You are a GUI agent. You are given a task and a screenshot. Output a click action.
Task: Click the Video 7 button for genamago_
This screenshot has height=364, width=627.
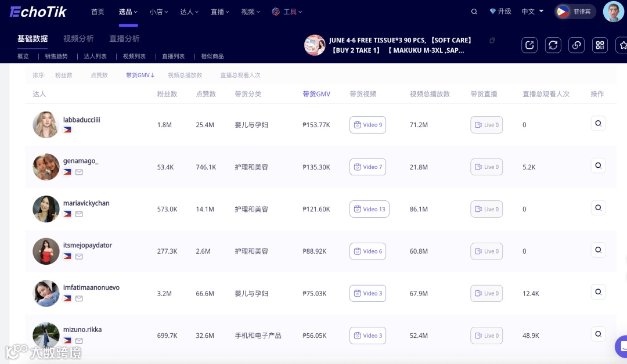367,167
